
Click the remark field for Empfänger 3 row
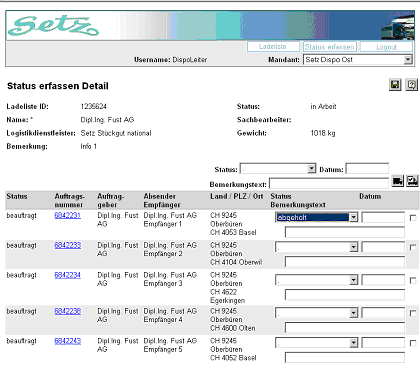[345, 295]
